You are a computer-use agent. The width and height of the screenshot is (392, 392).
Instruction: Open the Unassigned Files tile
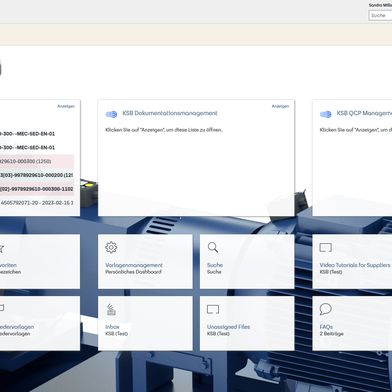pos(247,323)
